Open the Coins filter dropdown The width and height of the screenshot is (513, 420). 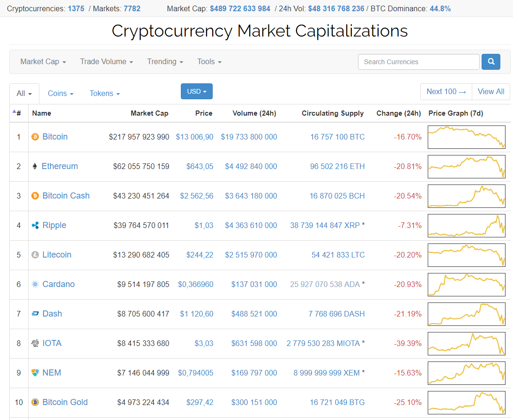coord(60,93)
